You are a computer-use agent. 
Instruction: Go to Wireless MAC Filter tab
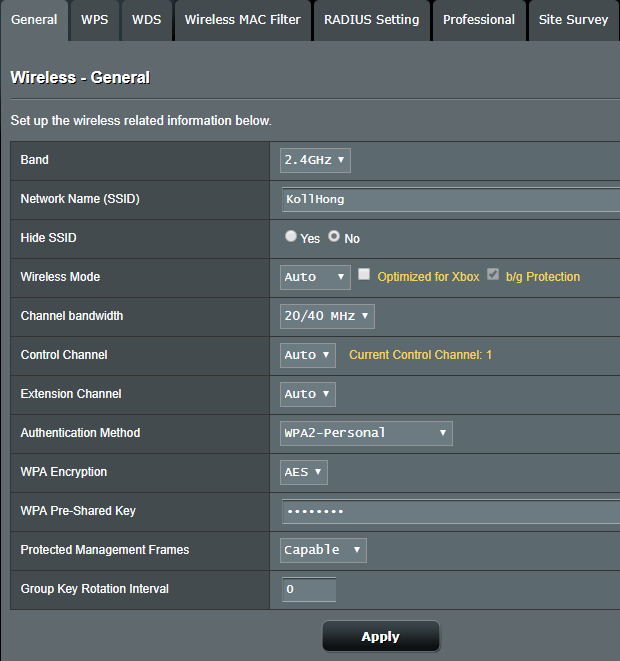tap(242, 20)
